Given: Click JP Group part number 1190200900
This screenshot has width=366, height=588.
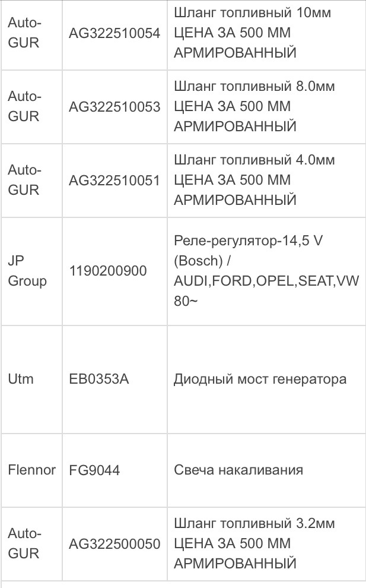Looking at the screenshot, I should [108, 271].
